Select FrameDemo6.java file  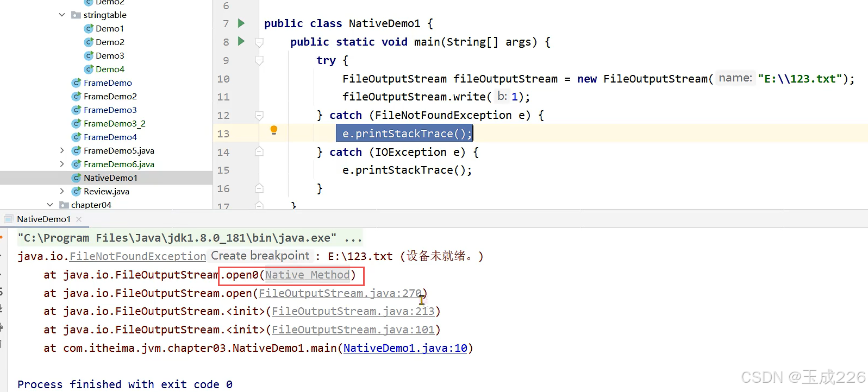pyautogui.click(x=119, y=164)
